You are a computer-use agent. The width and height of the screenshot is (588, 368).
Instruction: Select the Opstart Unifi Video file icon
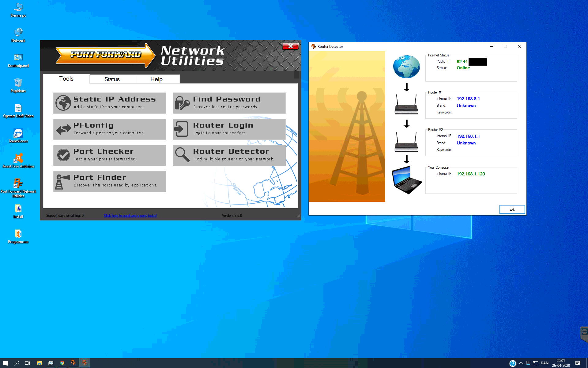click(18, 110)
